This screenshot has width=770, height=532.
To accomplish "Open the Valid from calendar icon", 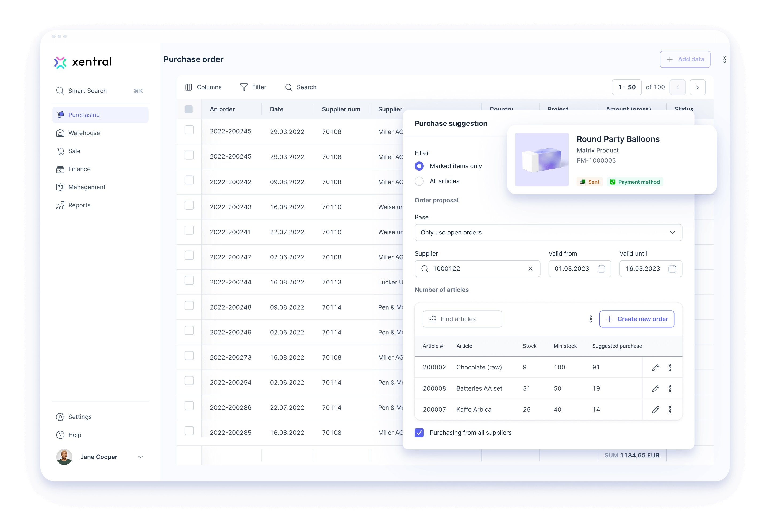I will [601, 269].
